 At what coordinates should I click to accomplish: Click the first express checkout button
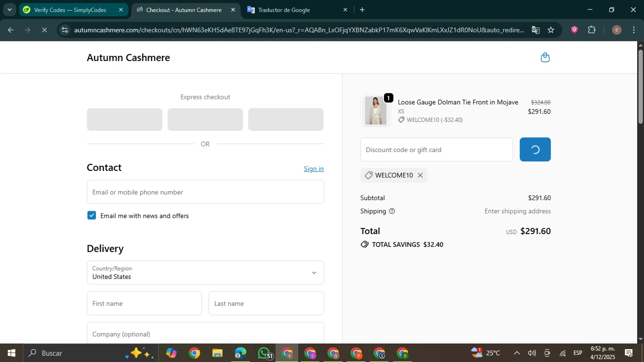125,119
